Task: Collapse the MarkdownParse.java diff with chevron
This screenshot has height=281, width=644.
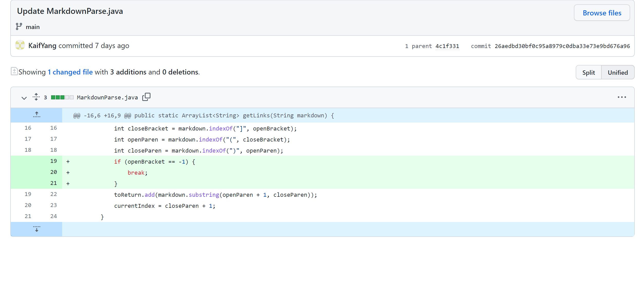Action: 24,98
